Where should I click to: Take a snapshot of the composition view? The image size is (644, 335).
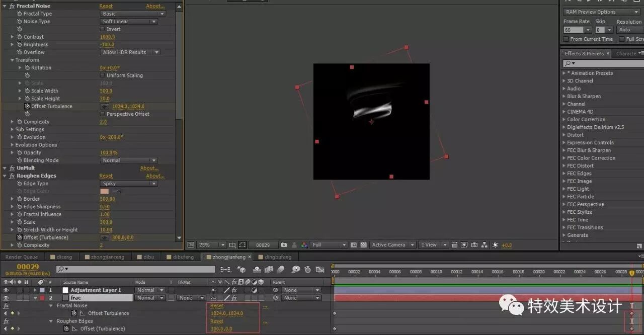click(x=284, y=245)
